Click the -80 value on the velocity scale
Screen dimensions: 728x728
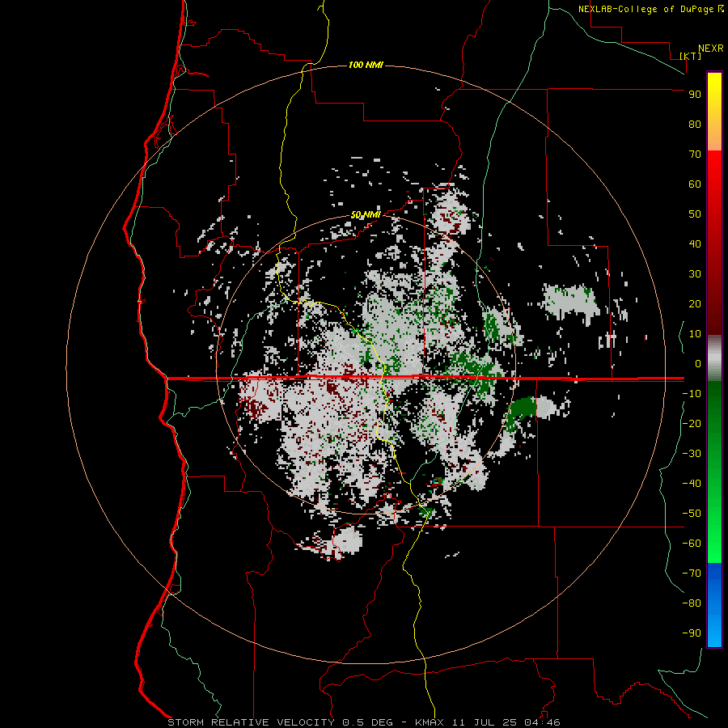[x=692, y=603]
